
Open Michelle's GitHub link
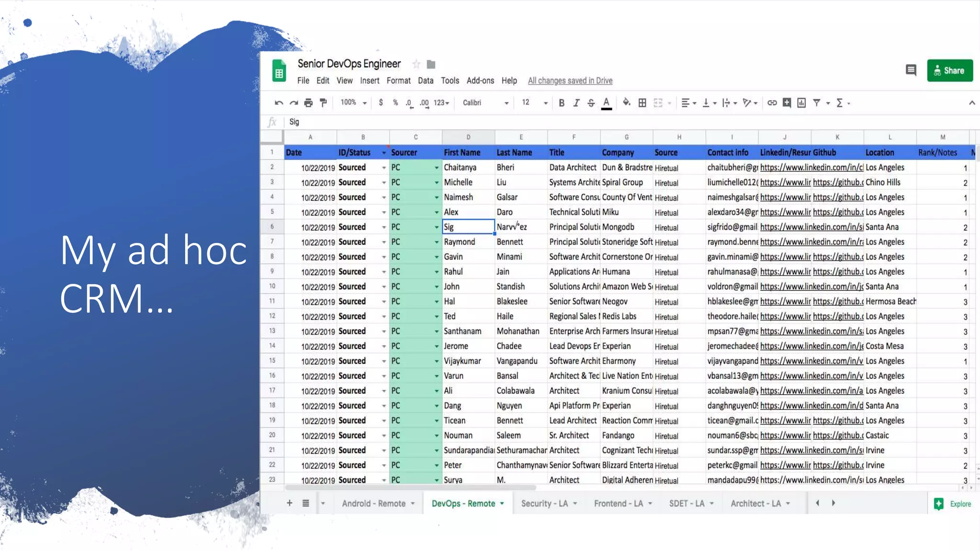pos(838,182)
